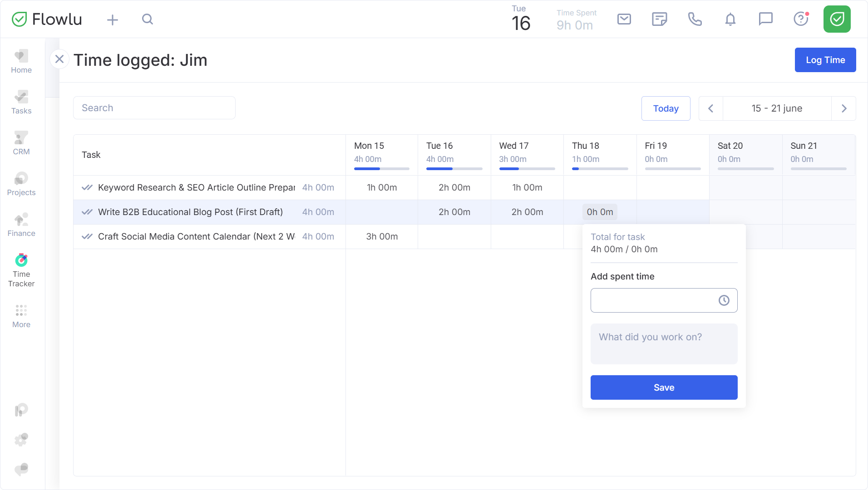This screenshot has width=868, height=490.
Task: Click the Sun 21 column header
Action: [819, 155]
